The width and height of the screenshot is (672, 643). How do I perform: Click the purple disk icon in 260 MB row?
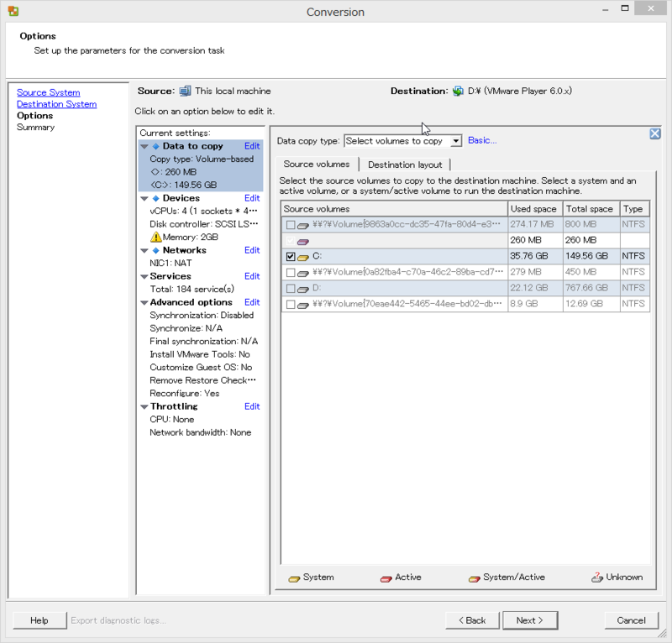click(x=303, y=242)
